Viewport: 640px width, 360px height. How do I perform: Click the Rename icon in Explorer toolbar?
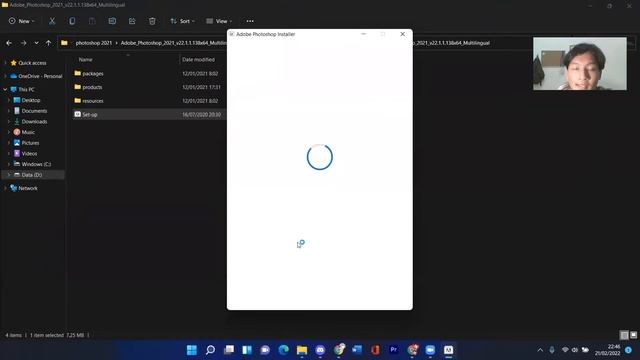(112, 21)
